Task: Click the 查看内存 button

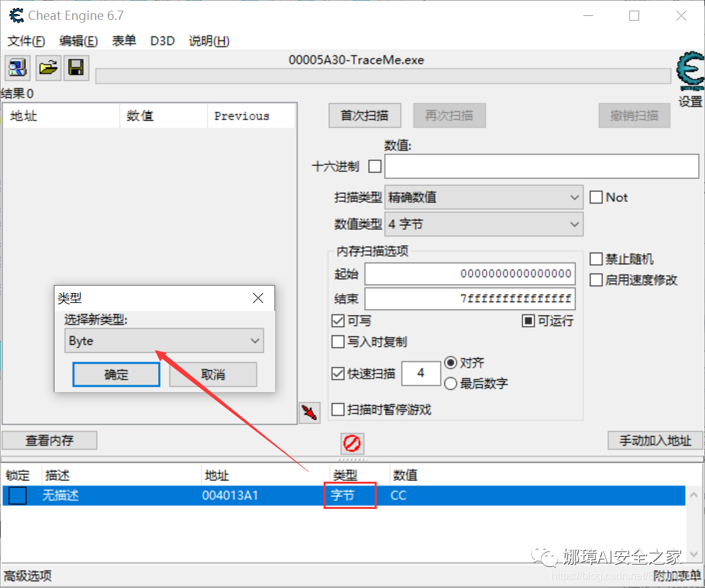Action: [49, 441]
